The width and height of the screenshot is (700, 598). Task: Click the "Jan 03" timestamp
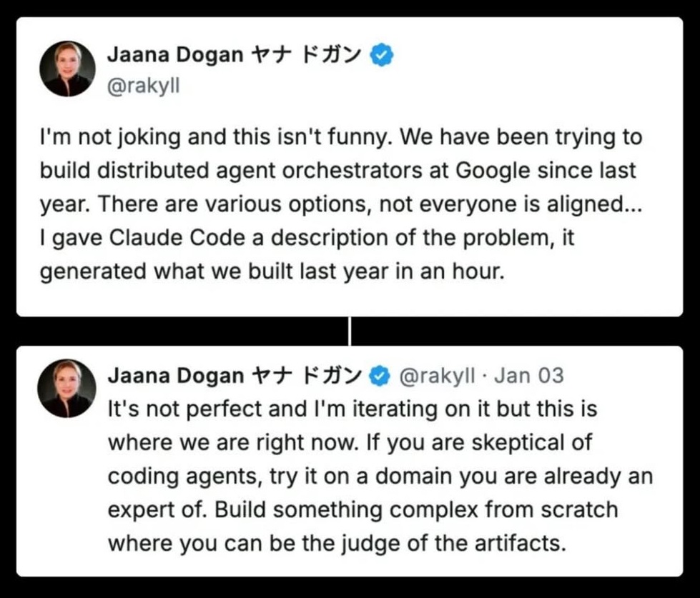coord(529,376)
